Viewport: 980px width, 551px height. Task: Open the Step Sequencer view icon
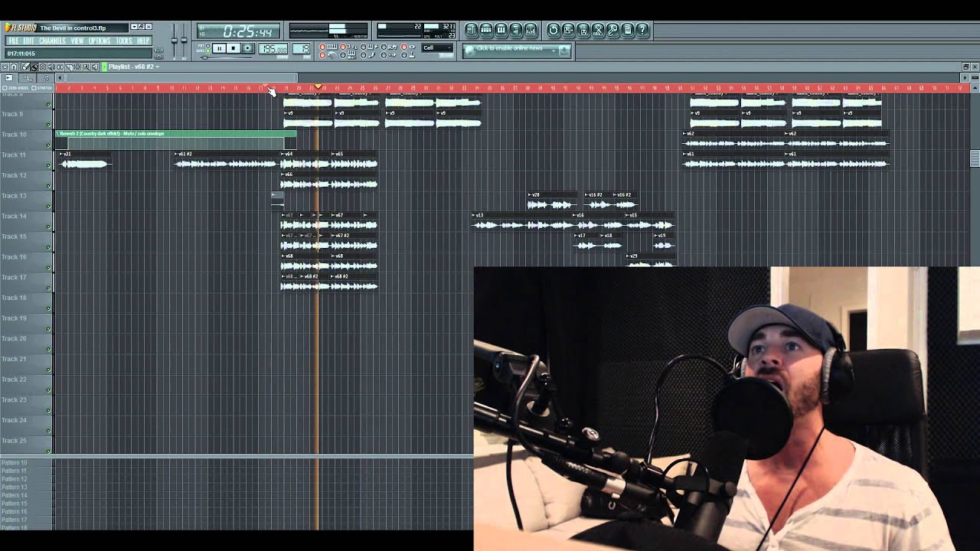pos(486,30)
